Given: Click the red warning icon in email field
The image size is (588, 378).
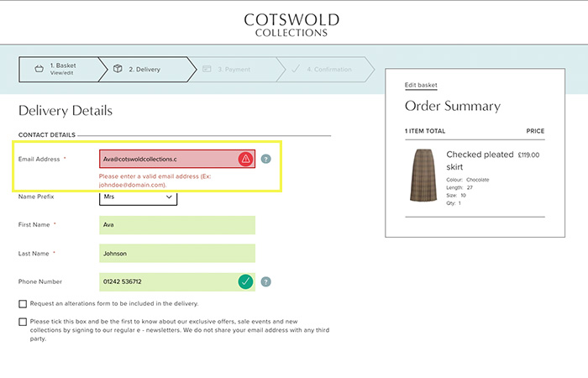Looking at the screenshot, I should (245, 159).
